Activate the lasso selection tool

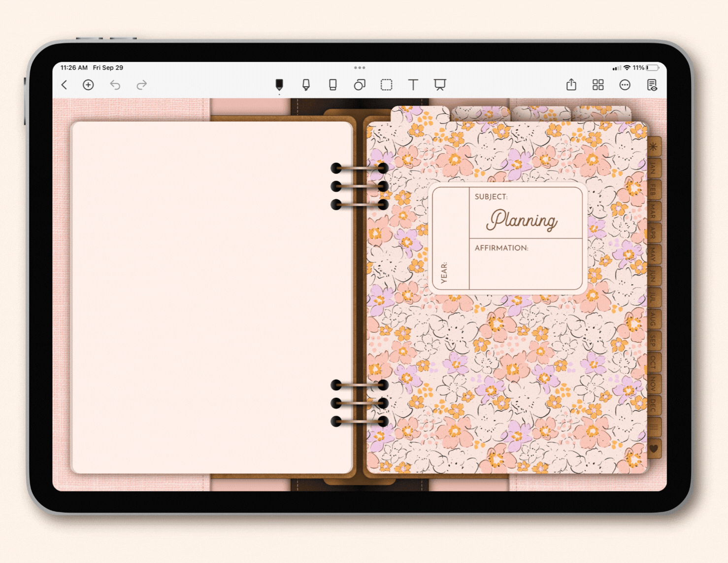387,85
